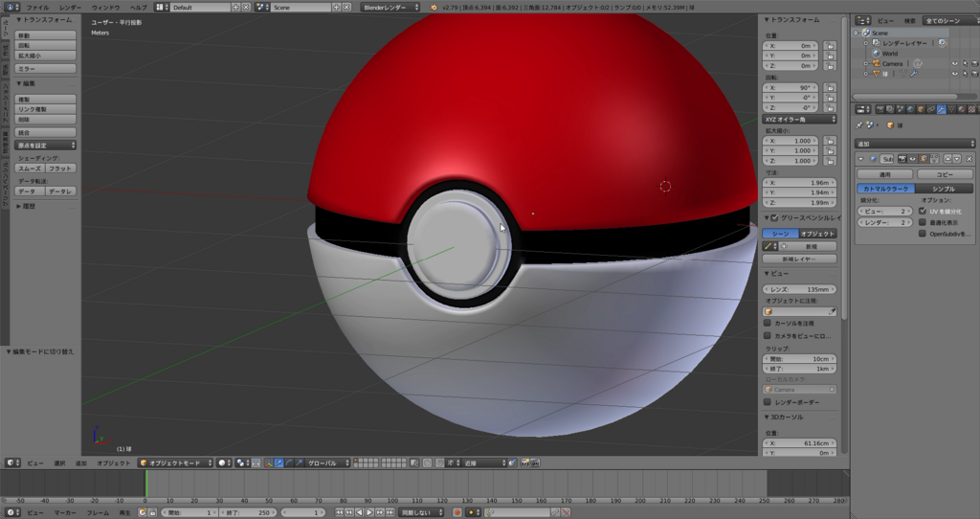Open the 原点を設定 dropdown
The width and height of the screenshot is (980, 519).
46,145
